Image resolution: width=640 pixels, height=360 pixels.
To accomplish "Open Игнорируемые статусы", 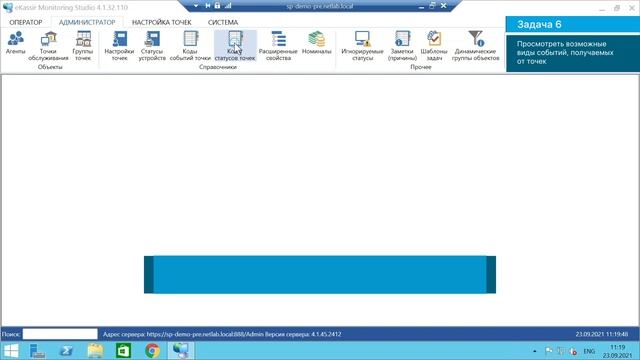I will click(x=362, y=46).
